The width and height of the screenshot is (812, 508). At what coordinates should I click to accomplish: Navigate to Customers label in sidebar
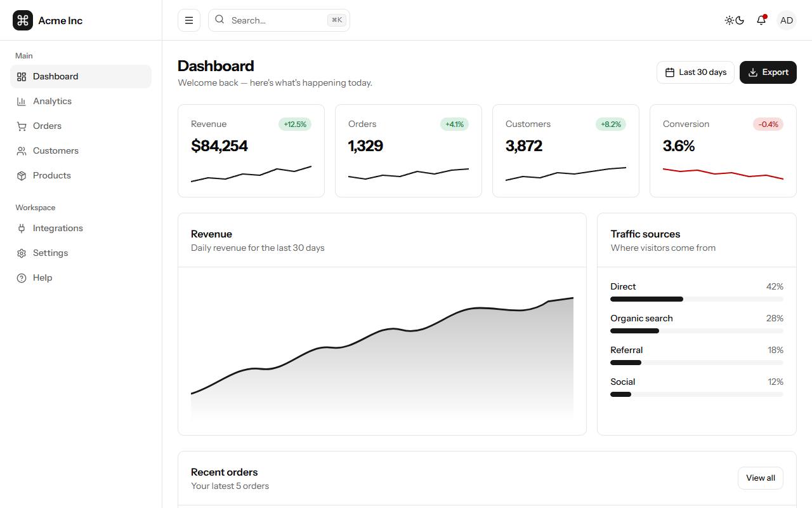56,150
